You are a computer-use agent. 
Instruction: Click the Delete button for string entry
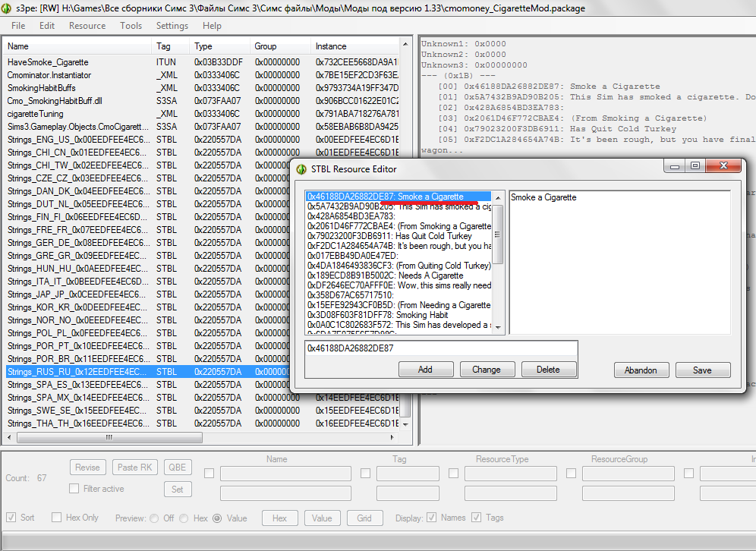[547, 370]
